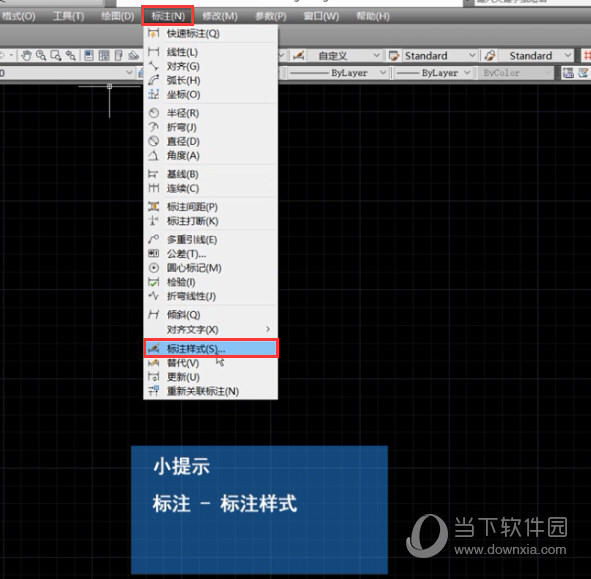The height and width of the screenshot is (579, 591).
Task: Open the 参数(P) menu
Action: 271,16
